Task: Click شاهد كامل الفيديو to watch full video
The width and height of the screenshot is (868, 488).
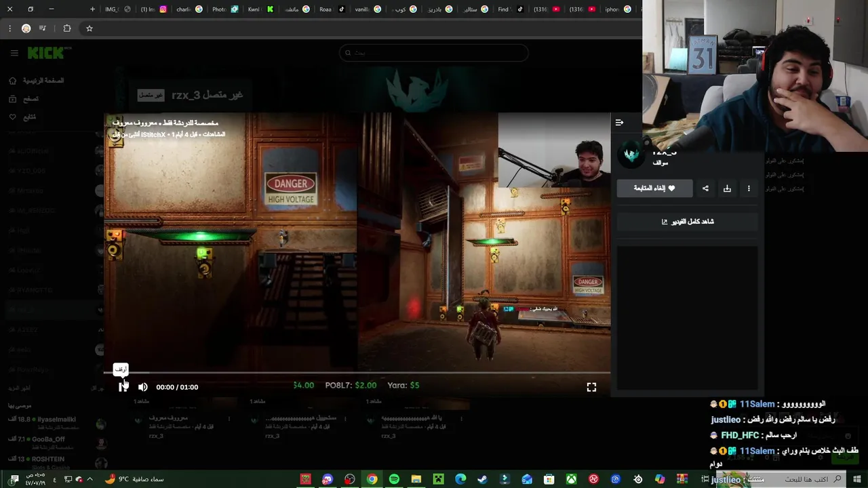Action: [687, 222]
